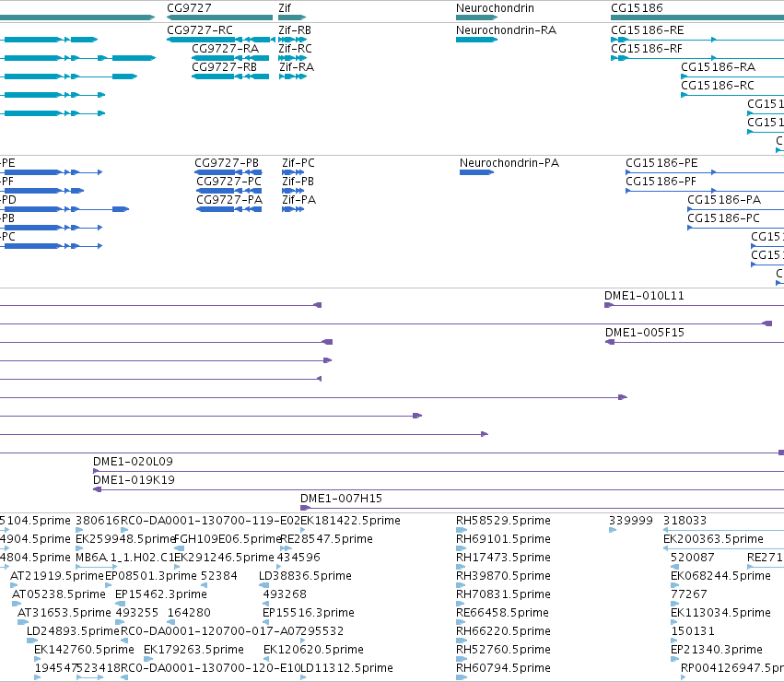
Task: Click the Zif-PB protein label
Action: [298, 182]
